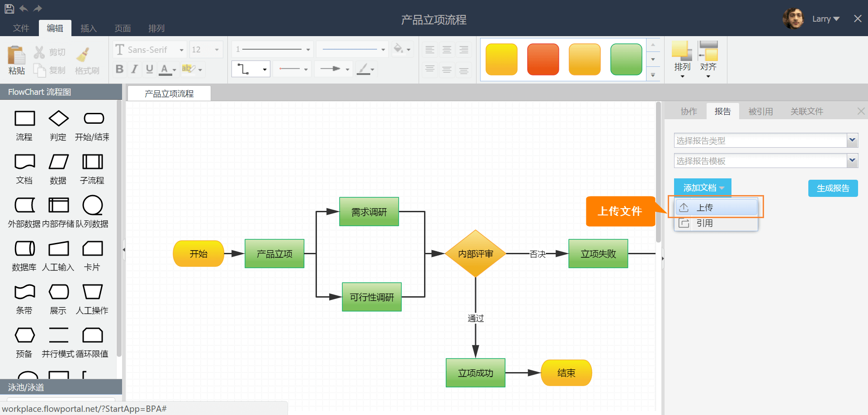
Task: Expand the 选择报告模板 dropdown
Action: [x=765, y=161]
